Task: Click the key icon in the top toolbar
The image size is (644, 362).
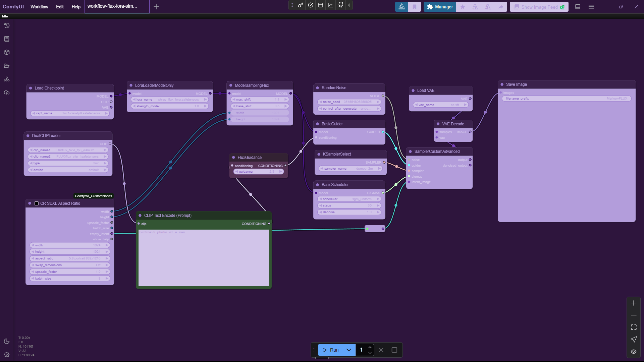Action: point(301,5)
